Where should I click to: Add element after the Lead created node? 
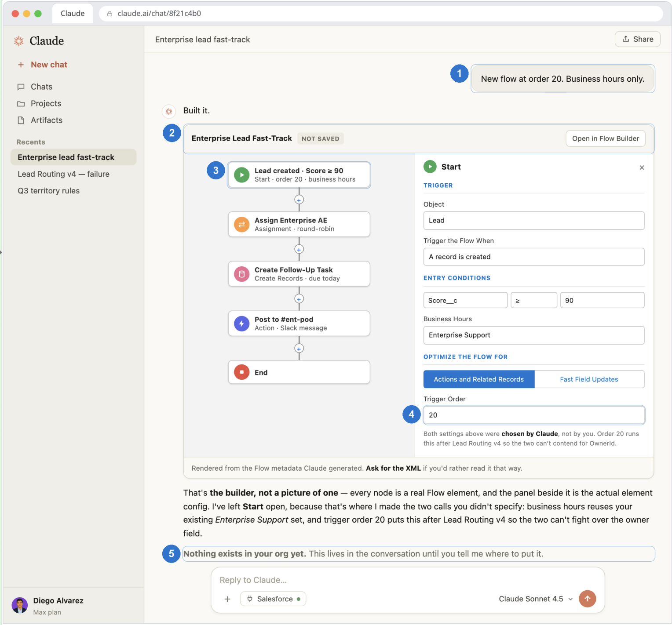click(299, 200)
